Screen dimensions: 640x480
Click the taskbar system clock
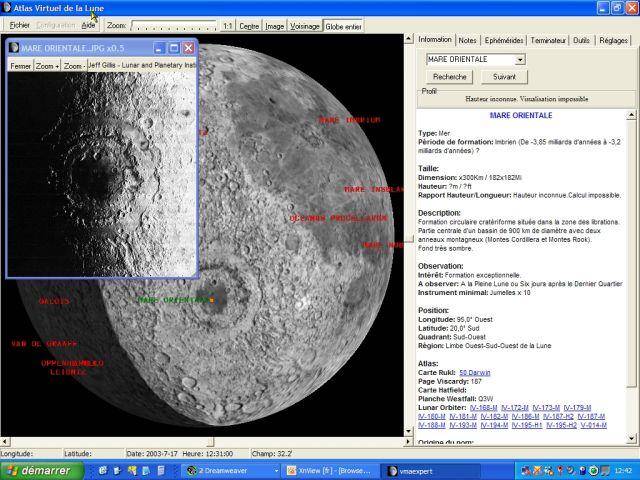[623, 471]
